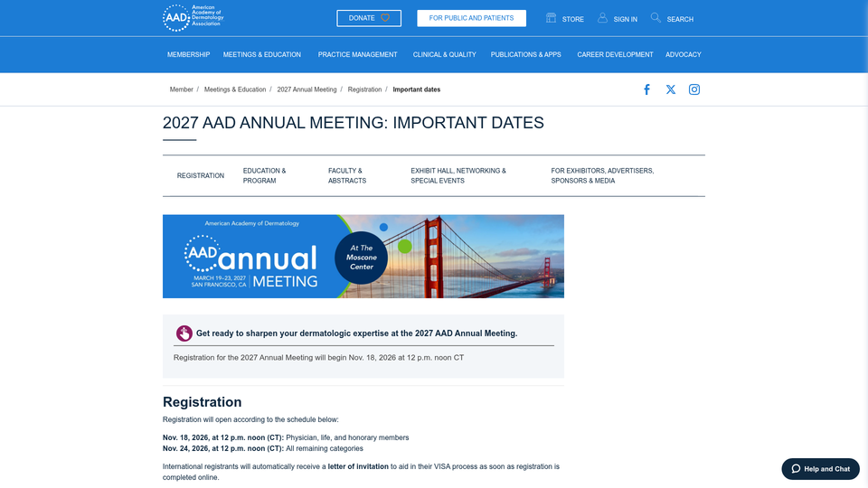This screenshot has height=488, width=868.
Task: Click the SIGN IN link
Action: 626,19
